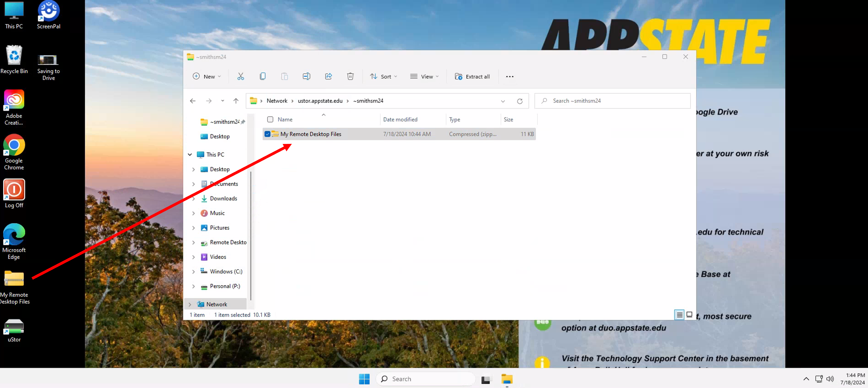Click the Cut scissors icon in toolbar
Screen dimensions: 868x388
point(241,76)
